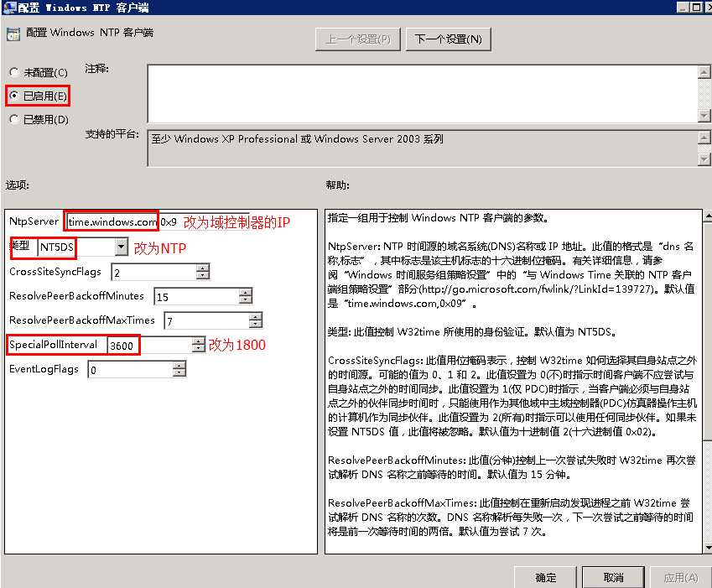Screen dimensions: 712x588
Task: Select the 已禁用(D) radio button
Action: [x=14, y=119]
